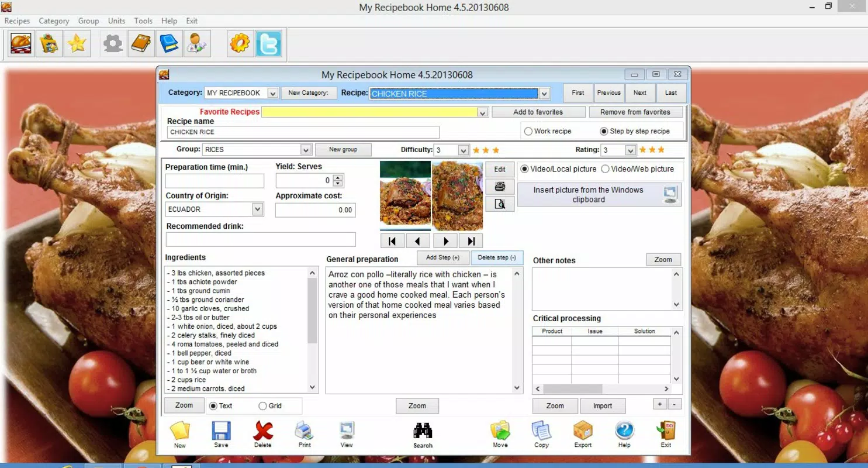Expand the Recipe dropdown CHICKEN RICE
The width and height of the screenshot is (868, 468).
[544, 94]
